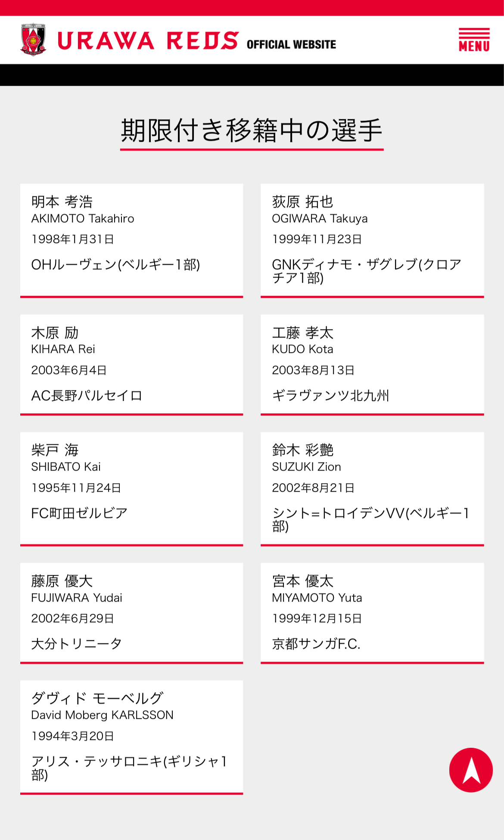Click the Urawa Reds crest logo
Viewport: 504px width, 840px height.
pyautogui.click(x=33, y=40)
